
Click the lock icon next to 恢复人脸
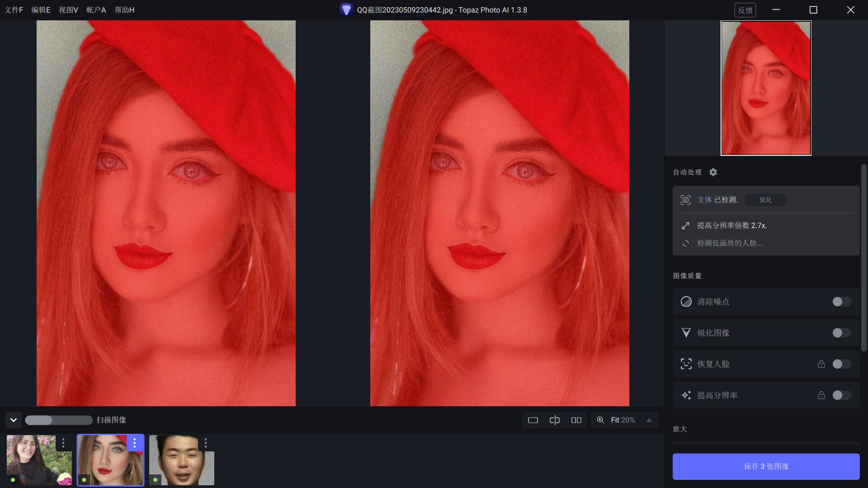[821, 364]
